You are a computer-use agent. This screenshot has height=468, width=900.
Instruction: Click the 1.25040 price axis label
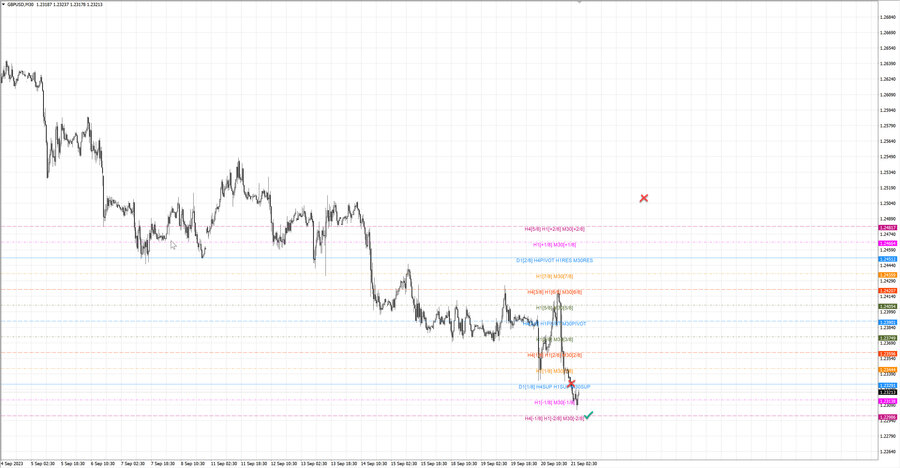click(888, 203)
